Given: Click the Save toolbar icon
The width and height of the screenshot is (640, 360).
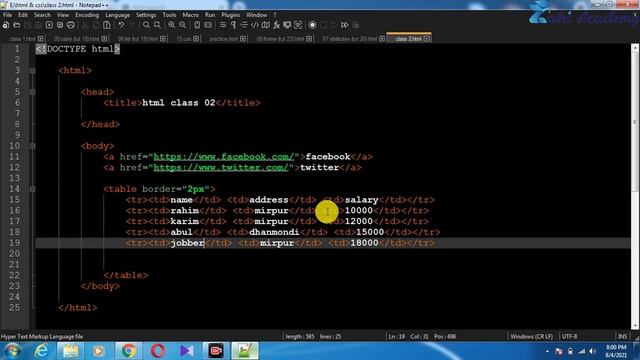Looking at the screenshot, I should click(27, 25).
